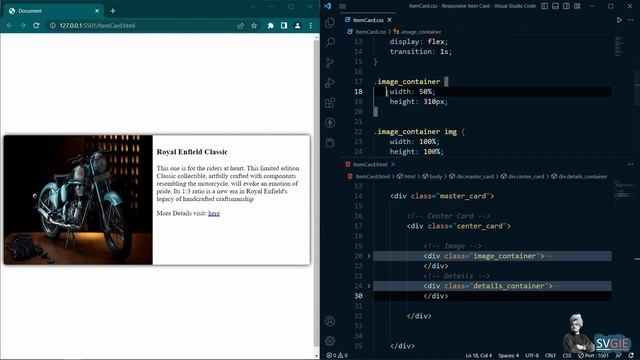Go back in the browser

pos(10,25)
